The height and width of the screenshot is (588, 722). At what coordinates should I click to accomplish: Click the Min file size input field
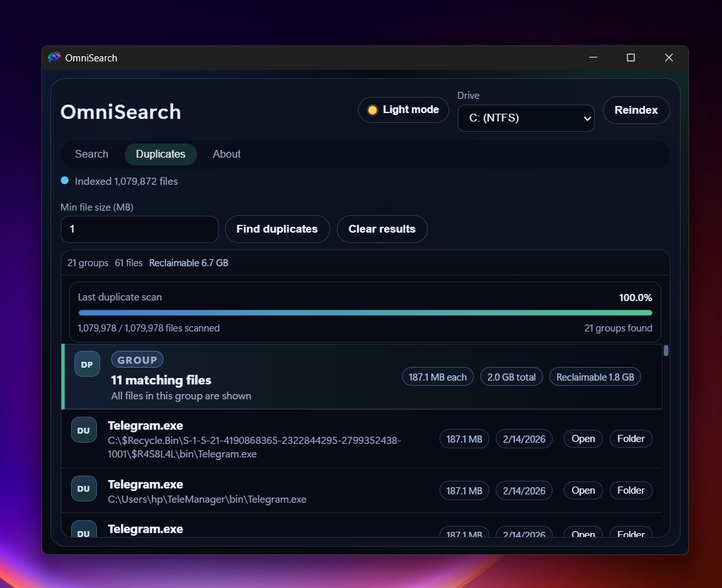pos(139,229)
